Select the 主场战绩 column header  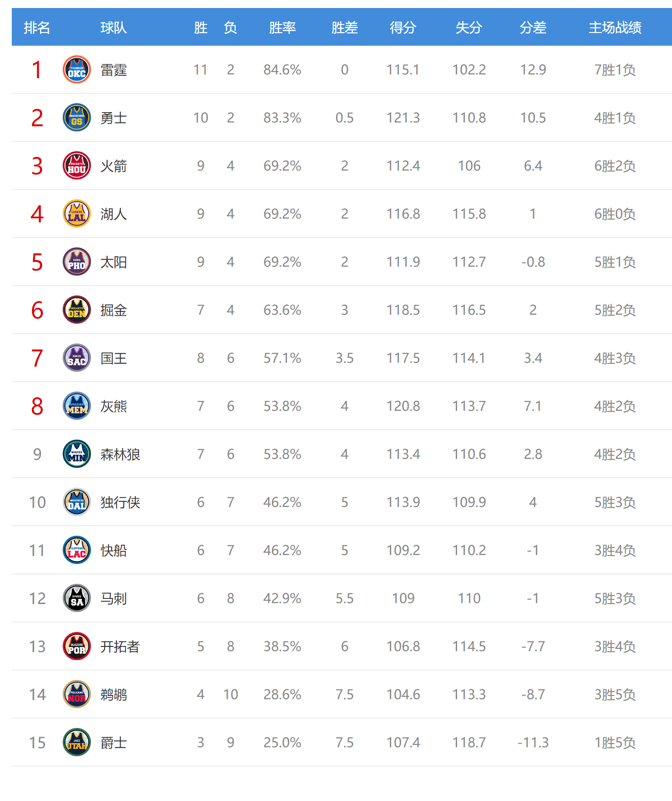[x=615, y=28]
